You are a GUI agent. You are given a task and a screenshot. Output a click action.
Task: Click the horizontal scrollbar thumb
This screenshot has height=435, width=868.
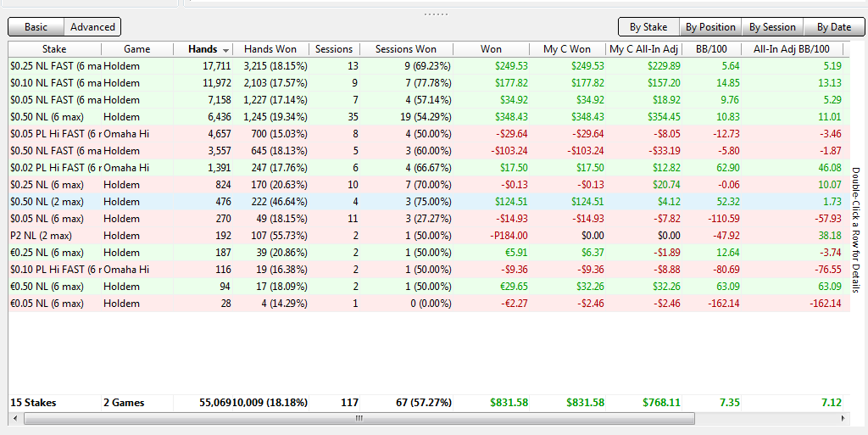tap(359, 418)
